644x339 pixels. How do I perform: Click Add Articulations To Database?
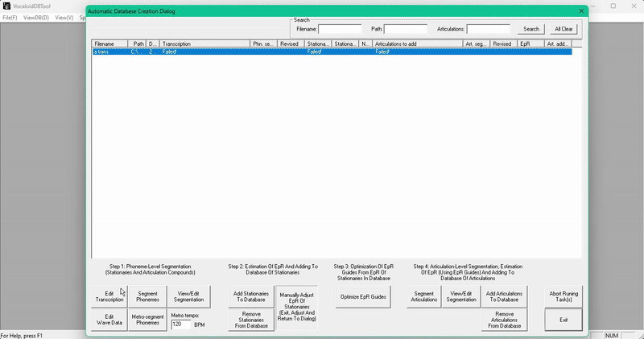(505, 296)
